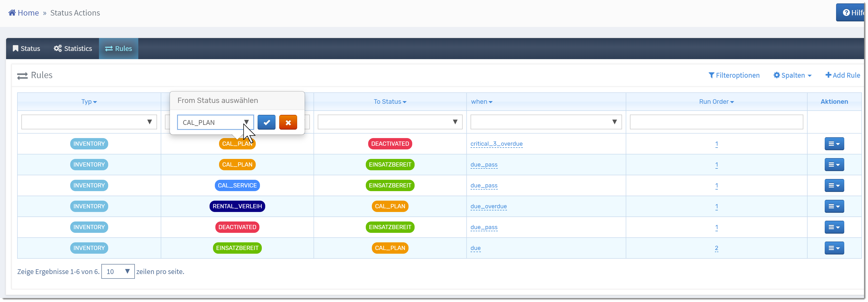The height and width of the screenshot is (302, 868).
Task: Click the EINSATZBEREIT from-status badge in last row
Action: pos(237,248)
